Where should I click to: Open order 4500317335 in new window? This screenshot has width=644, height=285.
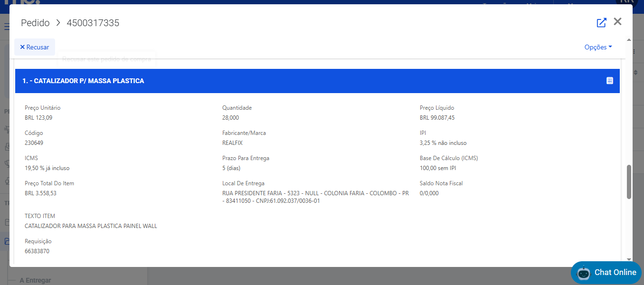[x=601, y=22]
